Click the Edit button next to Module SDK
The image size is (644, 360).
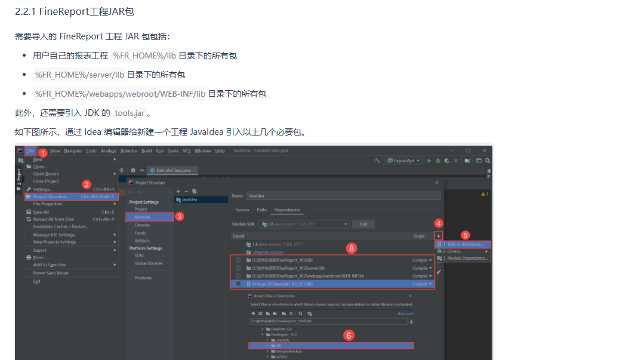coord(363,224)
